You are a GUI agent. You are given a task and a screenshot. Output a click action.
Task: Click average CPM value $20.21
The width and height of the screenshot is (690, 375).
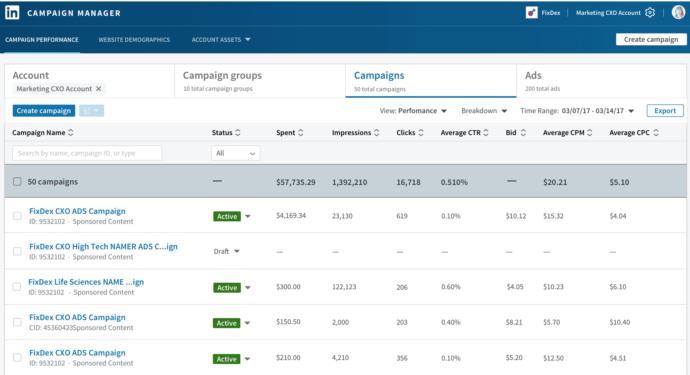[555, 182]
